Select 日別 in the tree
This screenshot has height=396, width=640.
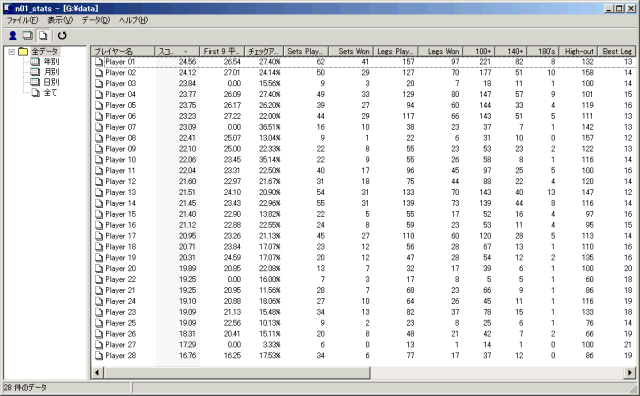(x=51, y=82)
